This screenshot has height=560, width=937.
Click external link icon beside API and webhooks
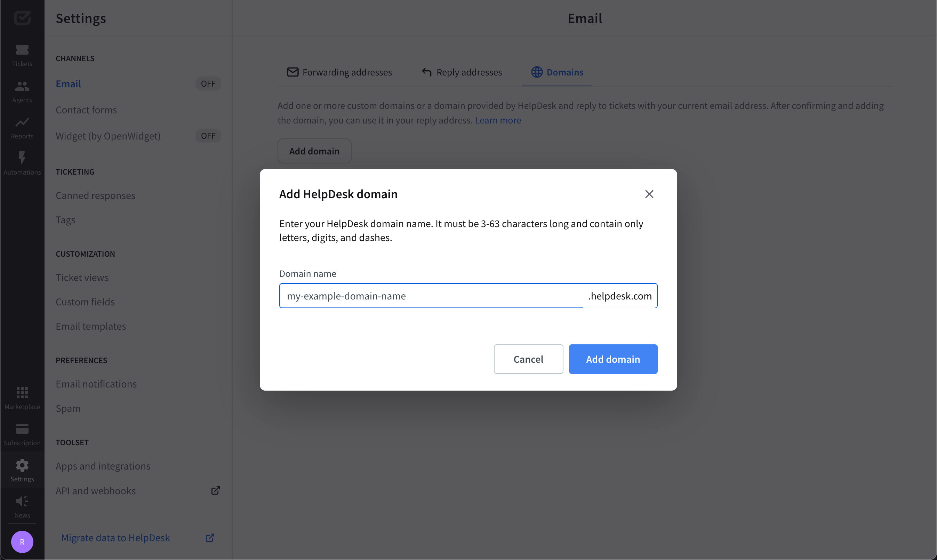click(215, 490)
